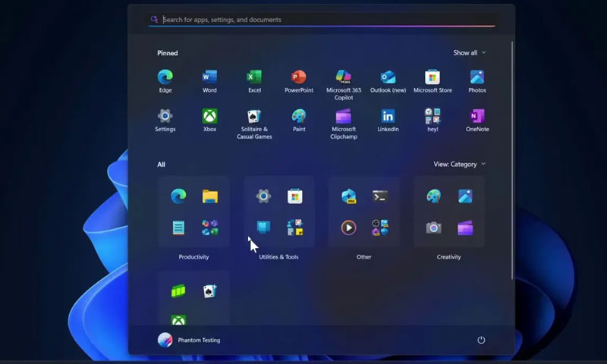This screenshot has height=364, width=607.
Task: Expand Show all pinned apps
Action: tap(469, 52)
